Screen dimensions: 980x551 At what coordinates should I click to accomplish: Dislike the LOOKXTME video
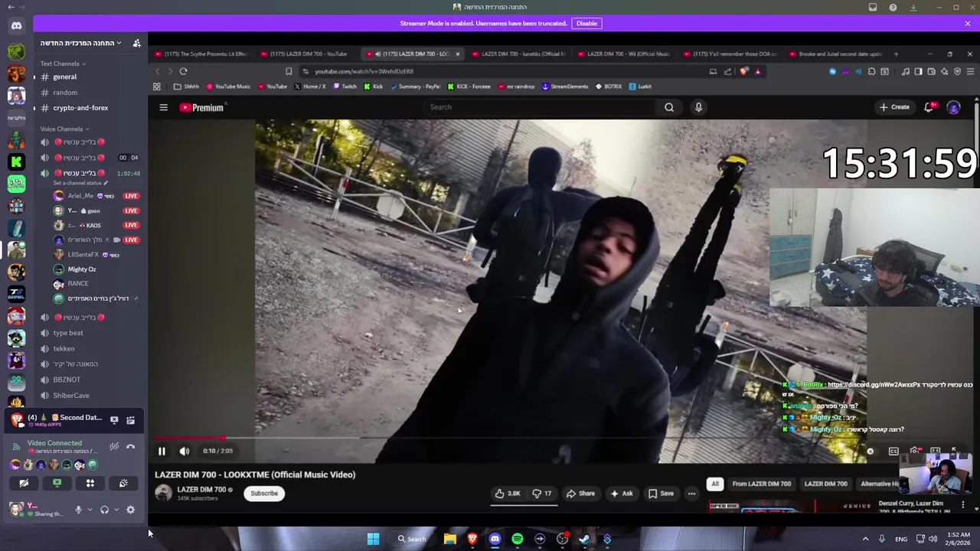pyautogui.click(x=542, y=494)
